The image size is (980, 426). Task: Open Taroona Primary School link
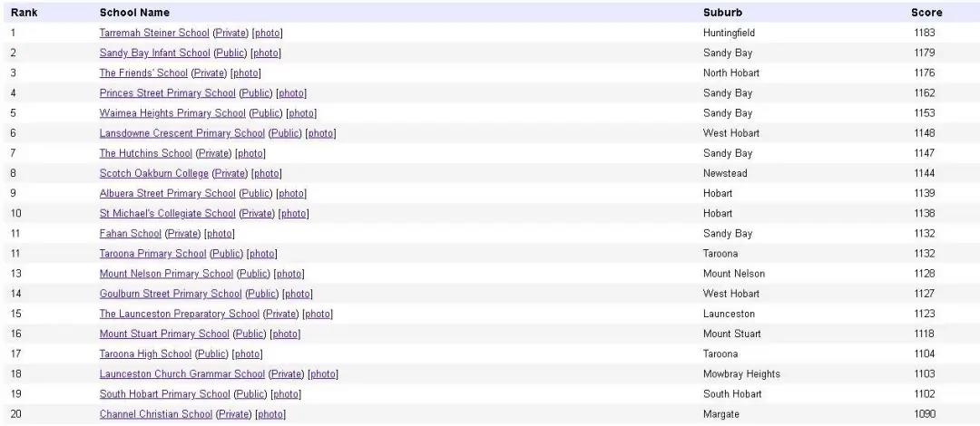152,253
